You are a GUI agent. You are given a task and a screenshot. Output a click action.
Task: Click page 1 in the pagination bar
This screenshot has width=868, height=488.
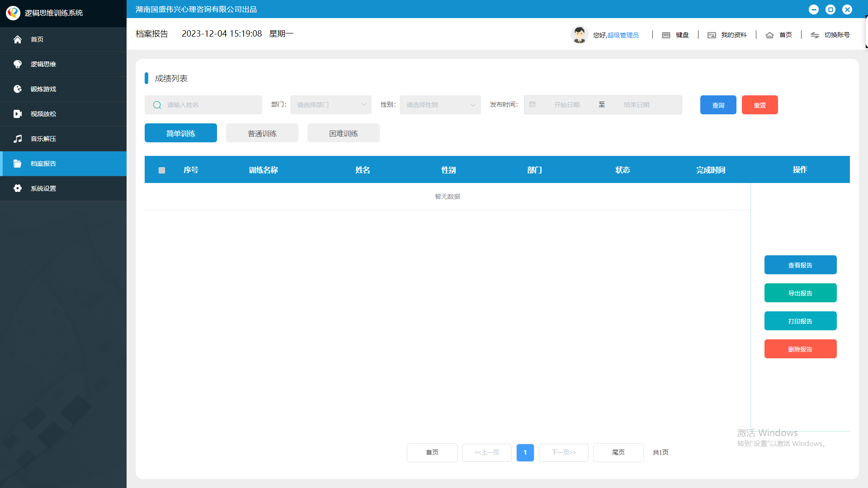pos(525,452)
